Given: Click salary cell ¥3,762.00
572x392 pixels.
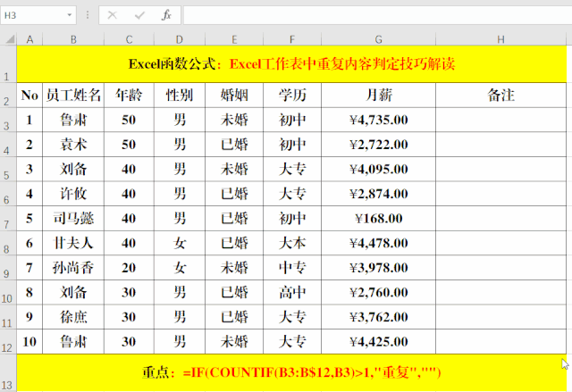Looking at the screenshot, I should coord(378,317).
